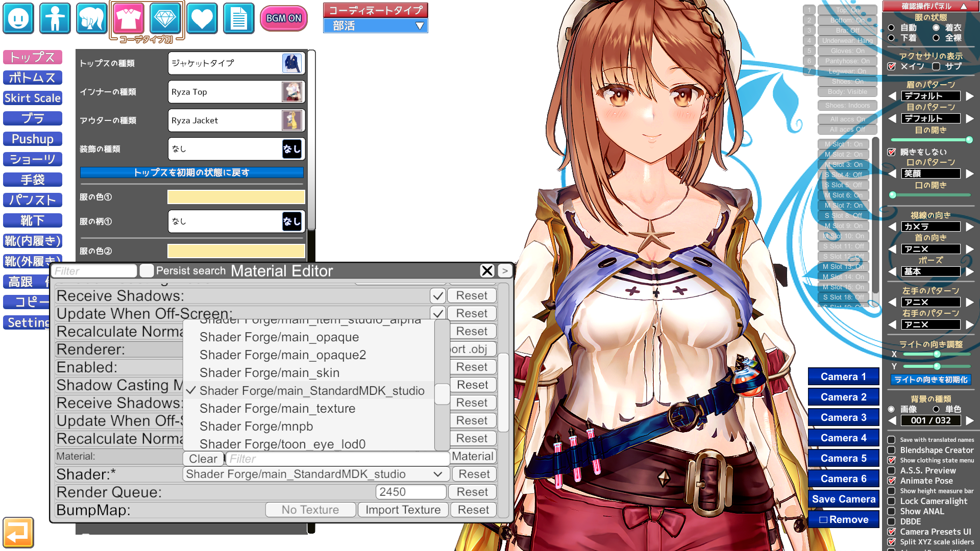Open the Shader dropdown in Material Editor
Viewport: 980px width, 551px height.
[316, 474]
